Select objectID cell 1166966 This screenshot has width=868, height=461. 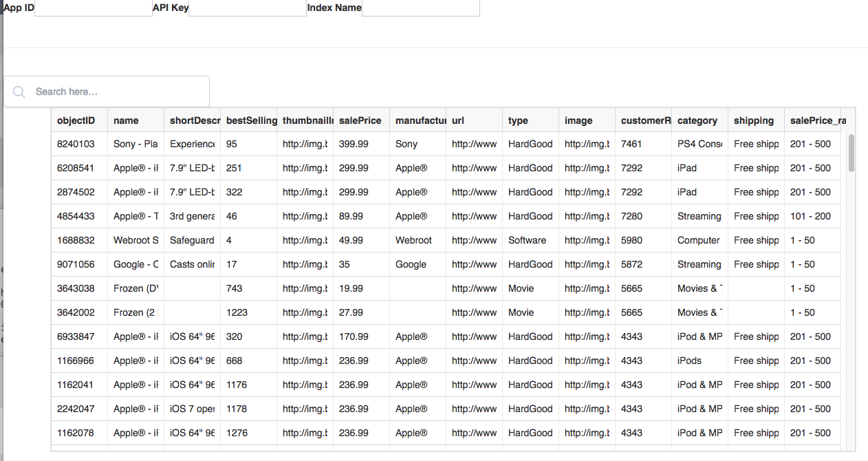click(x=79, y=361)
